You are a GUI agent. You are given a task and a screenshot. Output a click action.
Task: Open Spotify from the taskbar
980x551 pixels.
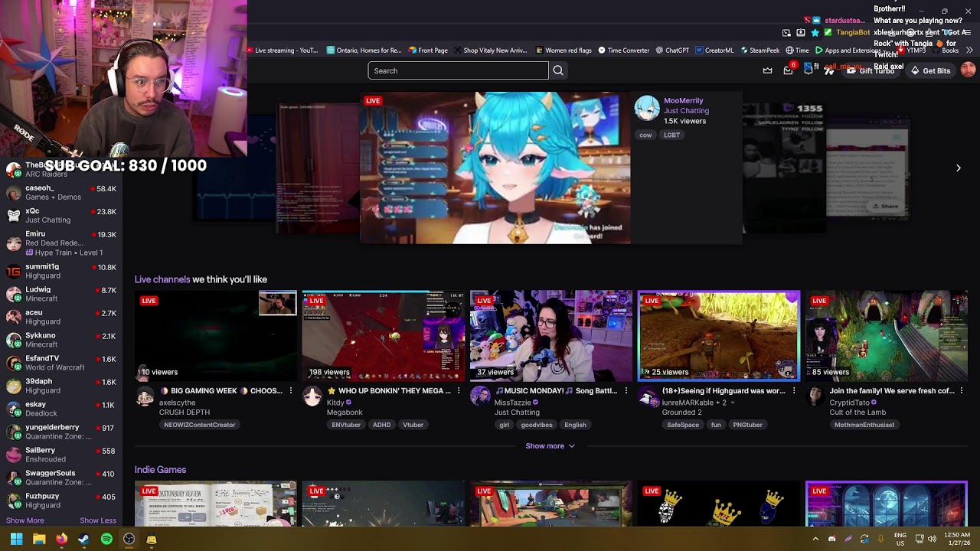(x=106, y=539)
